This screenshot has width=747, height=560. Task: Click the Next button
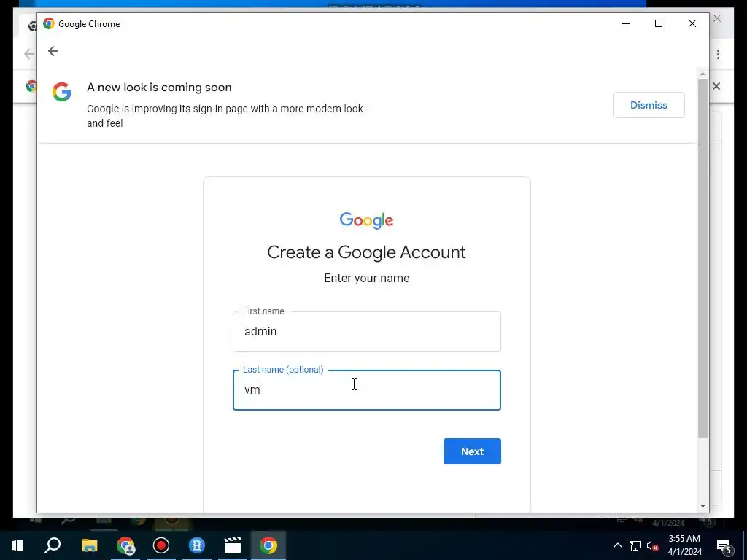click(472, 451)
